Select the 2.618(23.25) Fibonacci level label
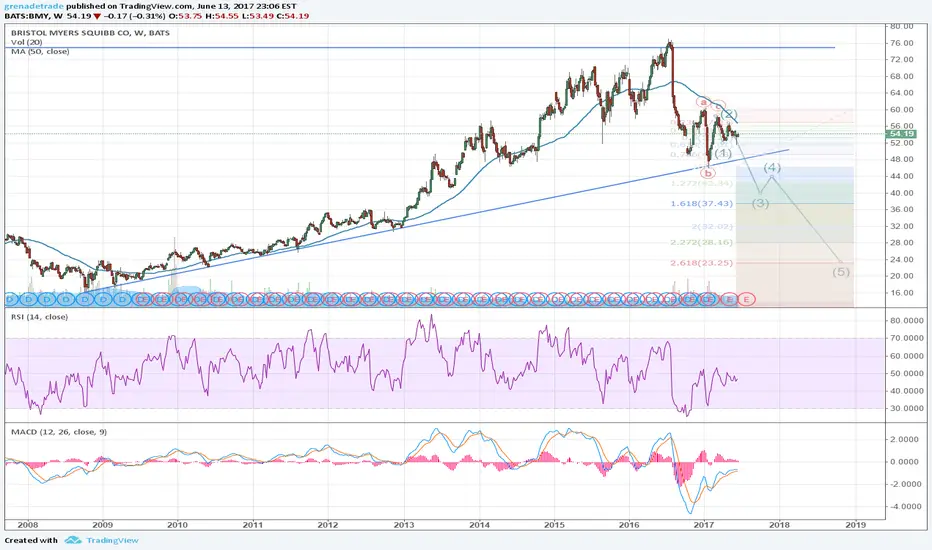The height and width of the screenshot is (550, 932). pyautogui.click(x=701, y=263)
